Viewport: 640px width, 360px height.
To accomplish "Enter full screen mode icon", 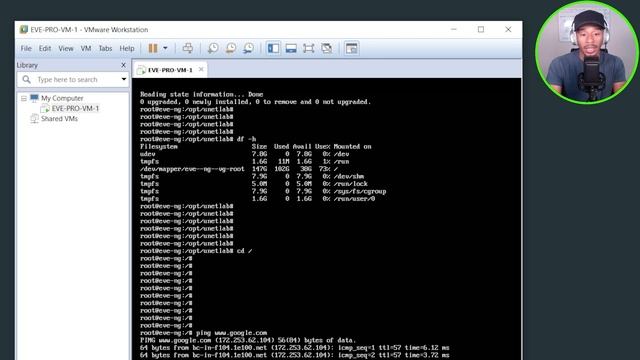I will tap(309, 48).
